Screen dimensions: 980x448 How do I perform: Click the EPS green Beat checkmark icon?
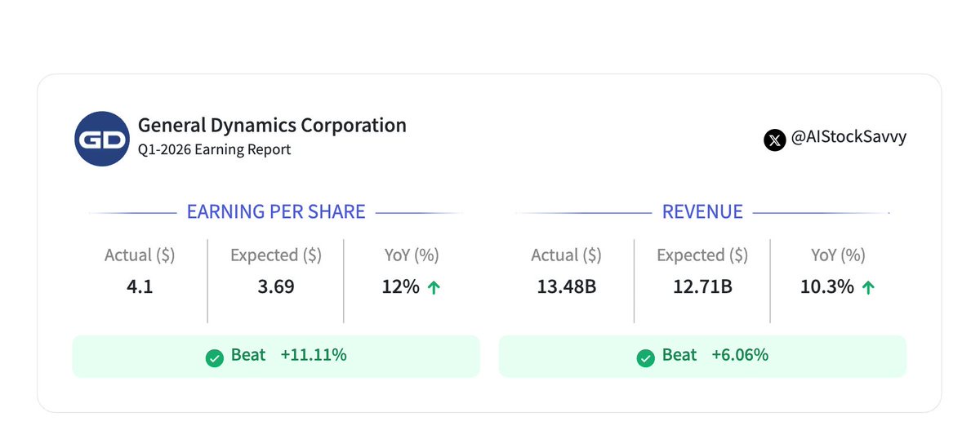pos(215,357)
